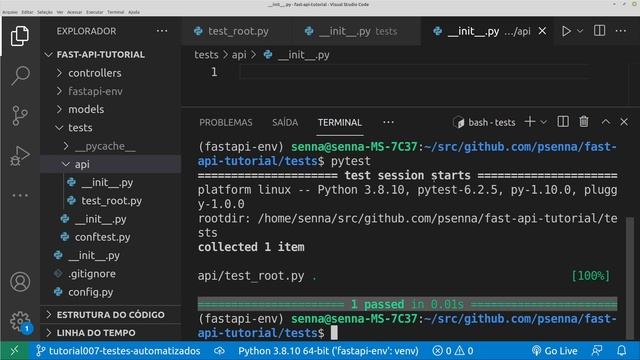The height and width of the screenshot is (360, 640).
Task: Select Python 3.8.10 interpreter in status bar
Action: click(x=328, y=351)
